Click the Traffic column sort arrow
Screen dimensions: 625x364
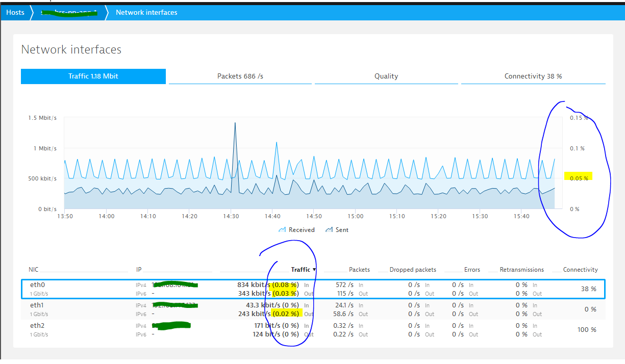point(314,270)
